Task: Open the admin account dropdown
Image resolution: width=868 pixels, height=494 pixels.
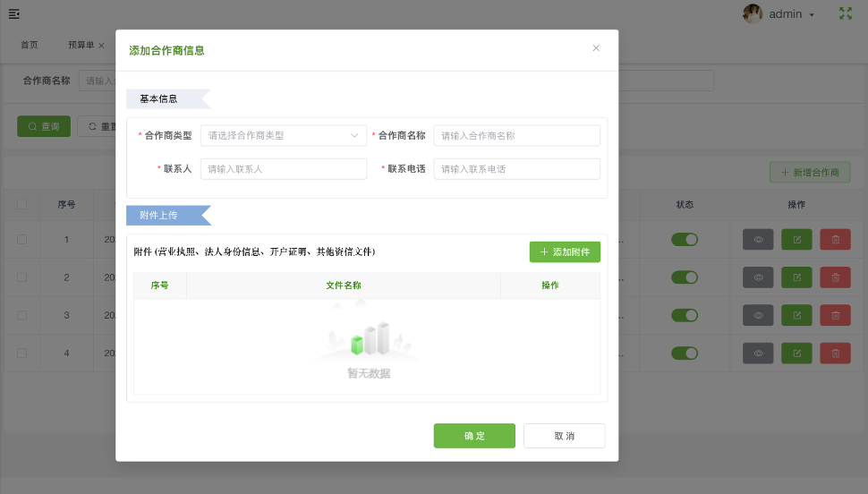Action: [x=792, y=14]
